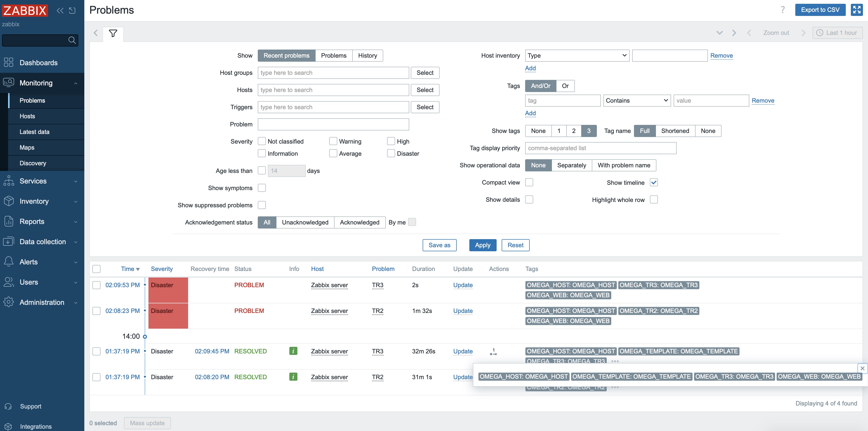Screen dimensions: 868x431
Task: Click the filter funnel icon tab
Action: [113, 33]
